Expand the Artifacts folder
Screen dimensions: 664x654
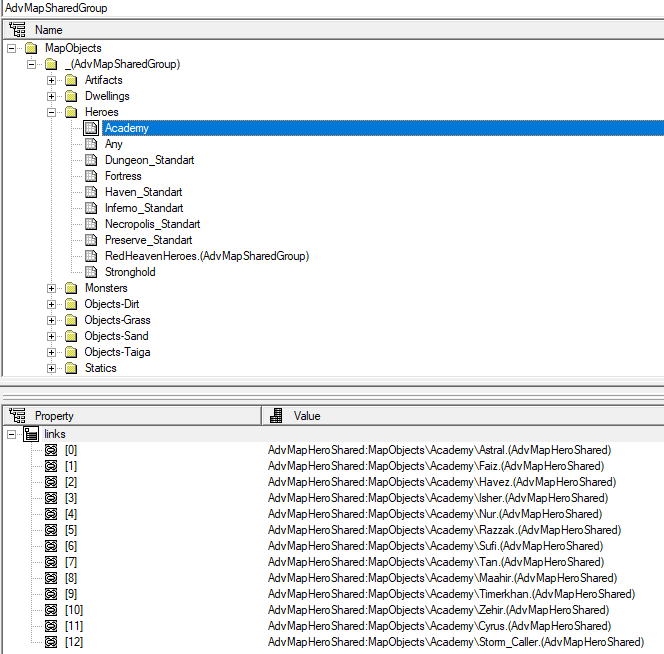coord(51,80)
